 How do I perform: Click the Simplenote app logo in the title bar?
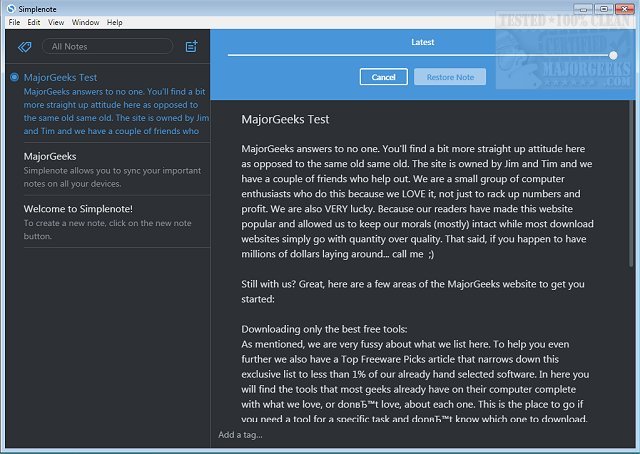click(x=11, y=9)
